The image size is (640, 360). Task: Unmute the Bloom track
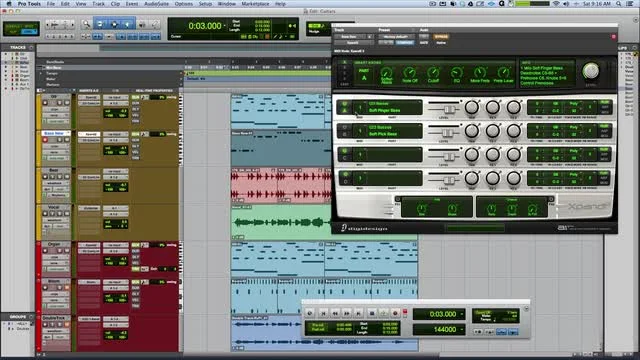click(66, 288)
